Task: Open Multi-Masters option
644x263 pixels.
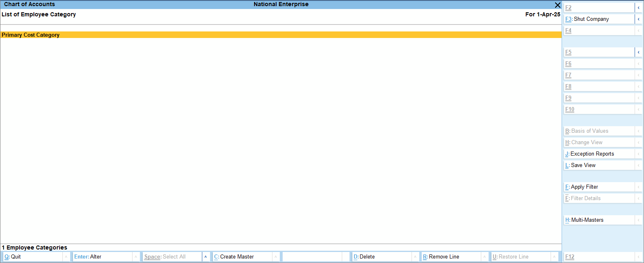Action: pos(599,220)
